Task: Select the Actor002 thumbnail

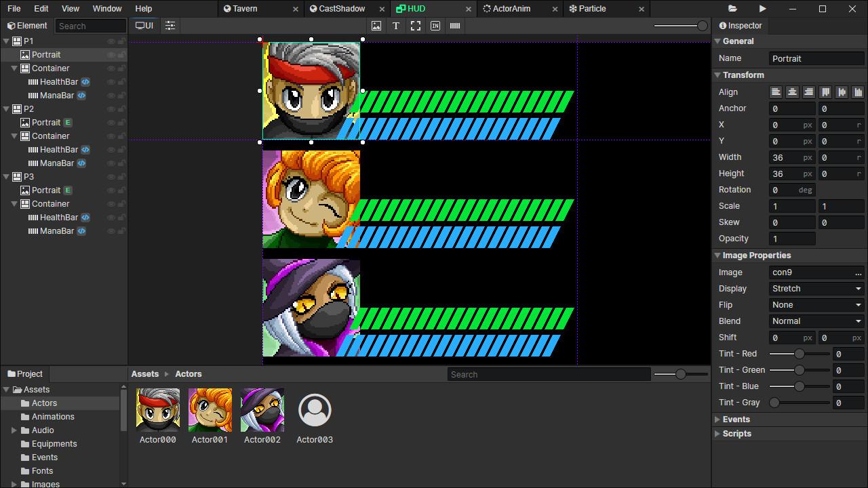Action: [x=262, y=409]
